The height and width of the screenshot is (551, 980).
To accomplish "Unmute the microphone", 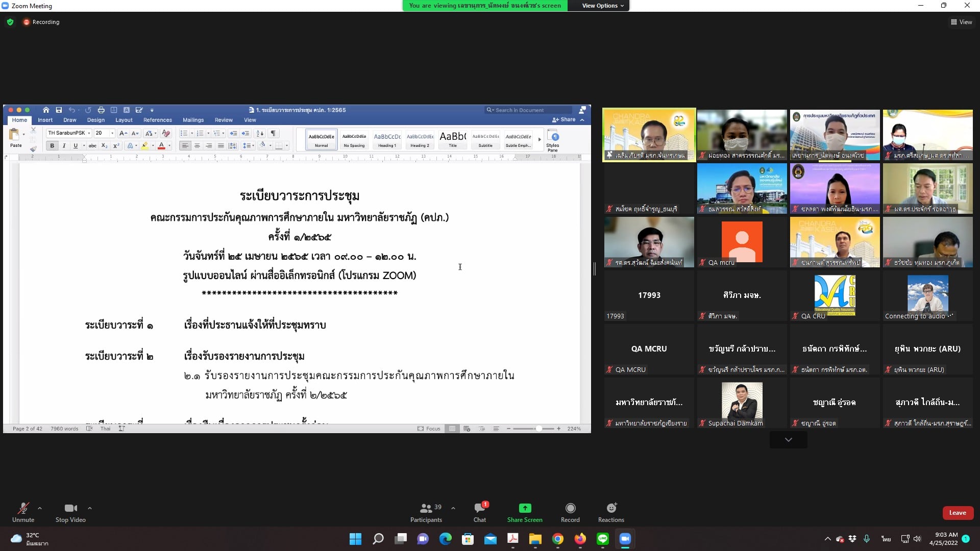I will tap(23, 508).
